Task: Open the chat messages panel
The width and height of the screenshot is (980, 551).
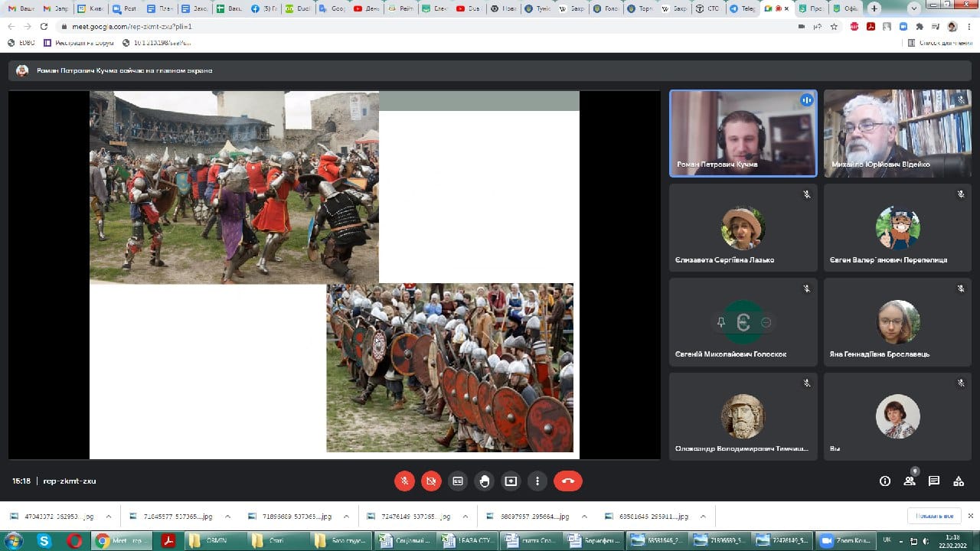Action: coord(934,481)
